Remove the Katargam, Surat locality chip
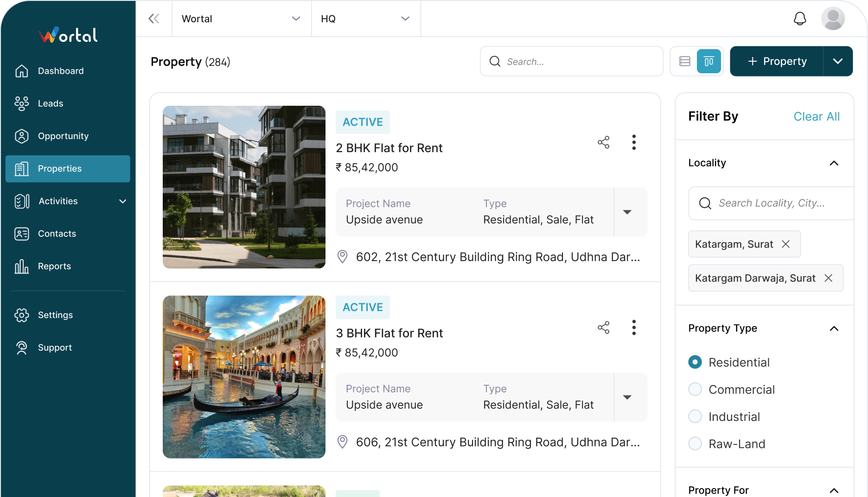868x497 pixels. (785, 244)
